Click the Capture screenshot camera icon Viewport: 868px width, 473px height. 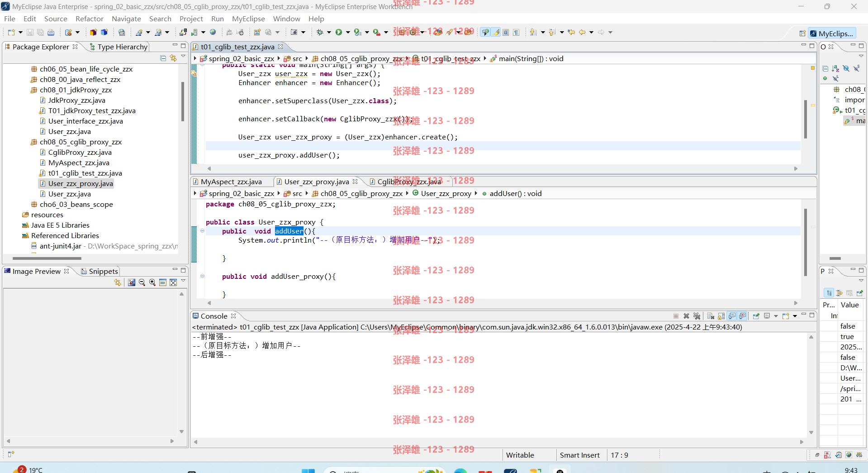[x=294, y=32]
